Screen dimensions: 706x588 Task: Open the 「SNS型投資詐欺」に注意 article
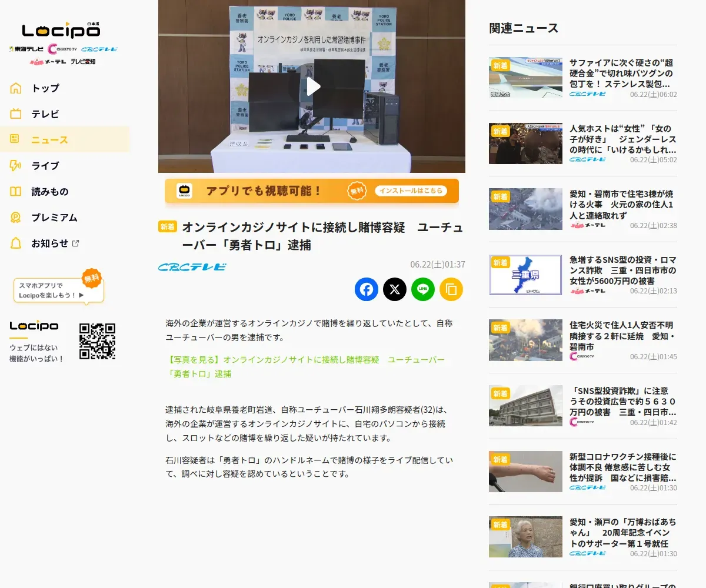[623, 402]
